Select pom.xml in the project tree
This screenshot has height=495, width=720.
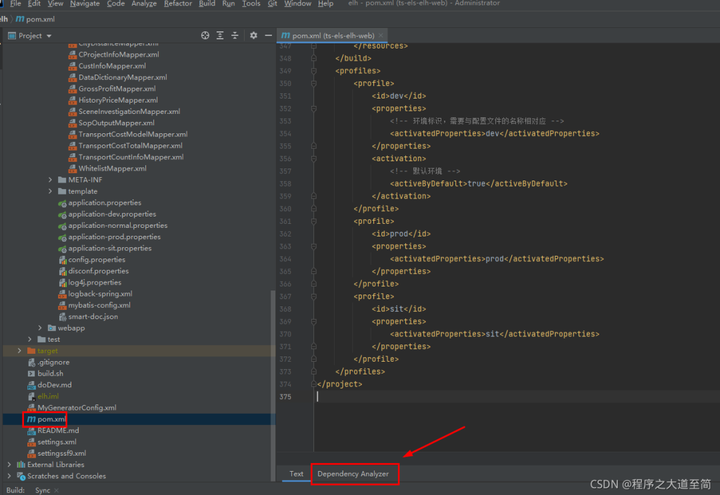click(x=52, y=419)
